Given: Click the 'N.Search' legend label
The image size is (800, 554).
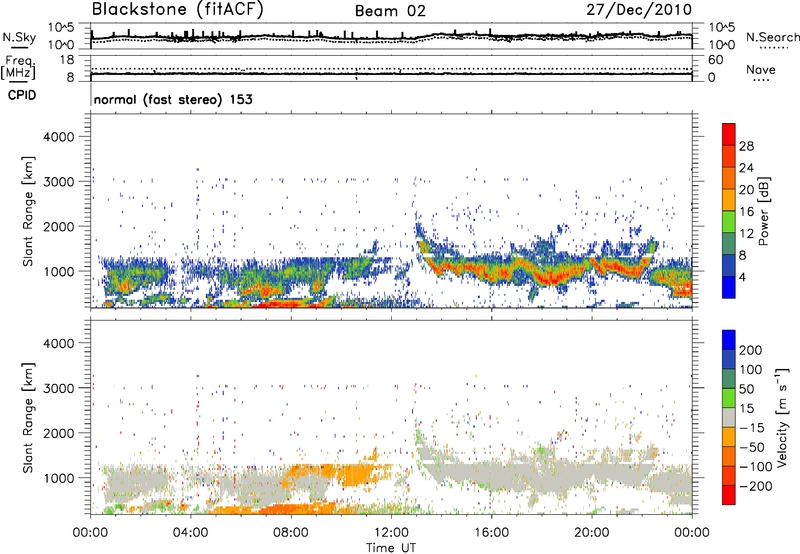Looking at the screenshot, I should (772, 37).
